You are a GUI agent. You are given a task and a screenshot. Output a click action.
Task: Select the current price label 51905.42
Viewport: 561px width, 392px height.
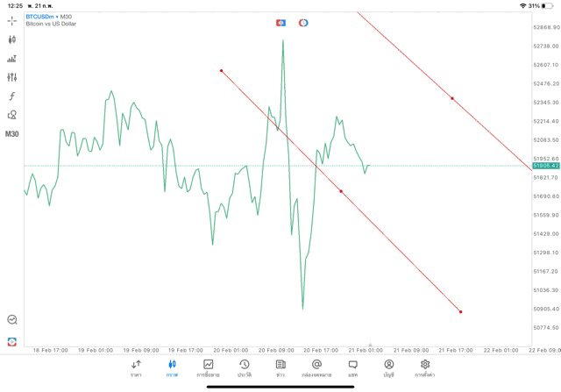pos(545,165)
